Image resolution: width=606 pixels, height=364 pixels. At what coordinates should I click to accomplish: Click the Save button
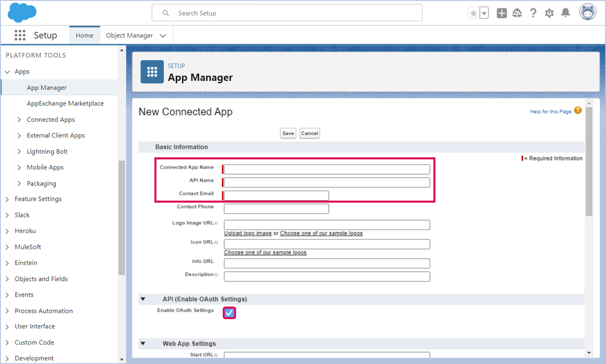point(288,133)
